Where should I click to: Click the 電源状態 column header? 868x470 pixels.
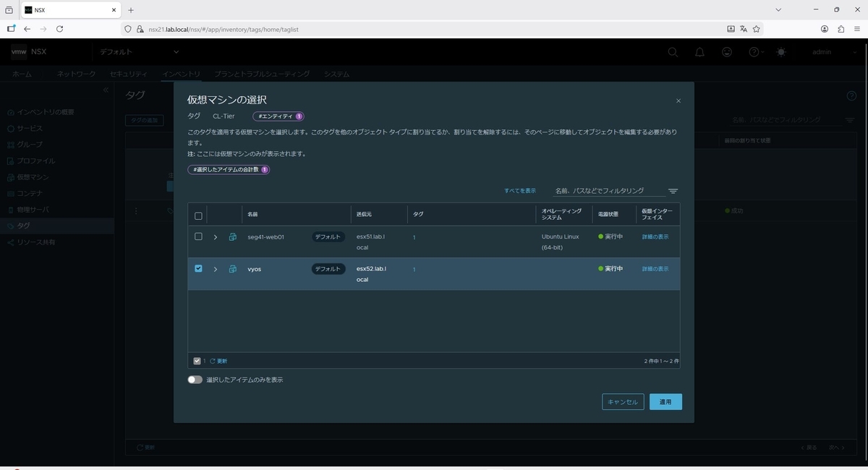point(608,215)
